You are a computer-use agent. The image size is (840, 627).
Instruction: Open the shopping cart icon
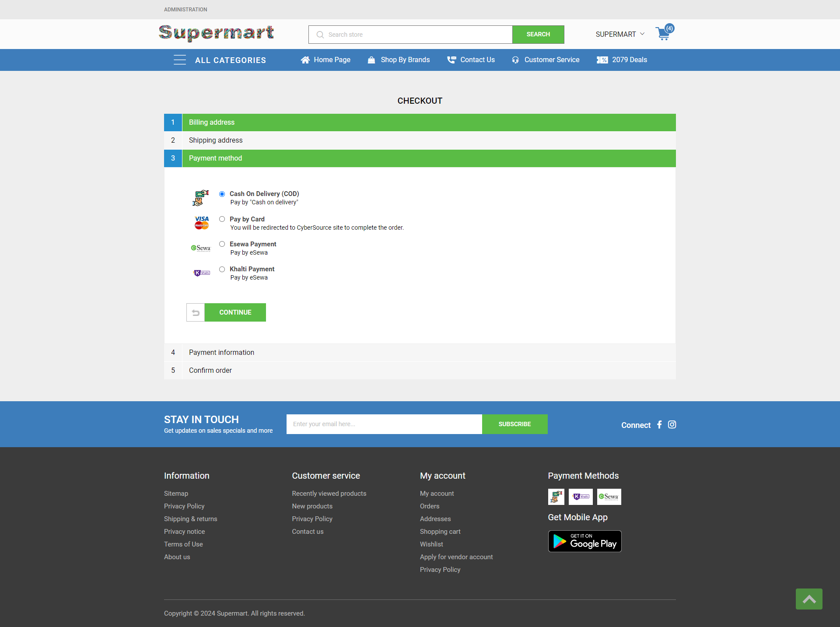[664, 33]
